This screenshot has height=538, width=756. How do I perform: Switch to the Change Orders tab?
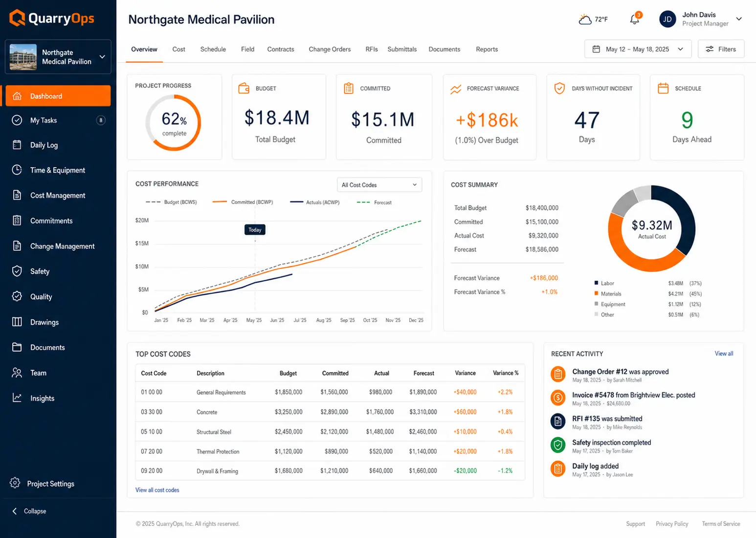330,49
